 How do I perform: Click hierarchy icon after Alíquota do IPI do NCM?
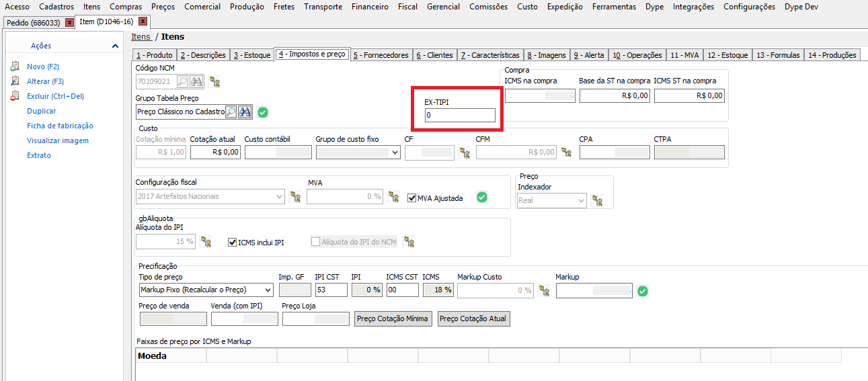coord(409,242)
